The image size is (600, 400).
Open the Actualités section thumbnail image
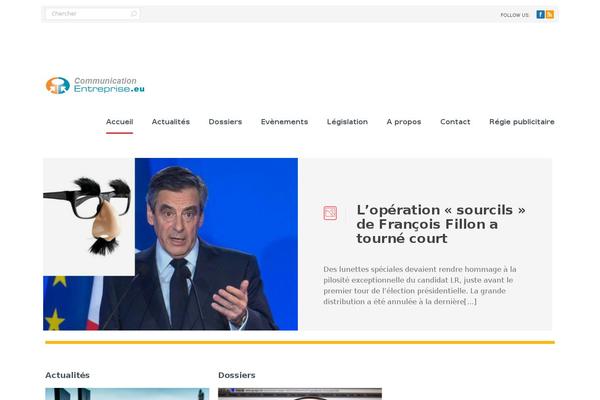point(127,394)
